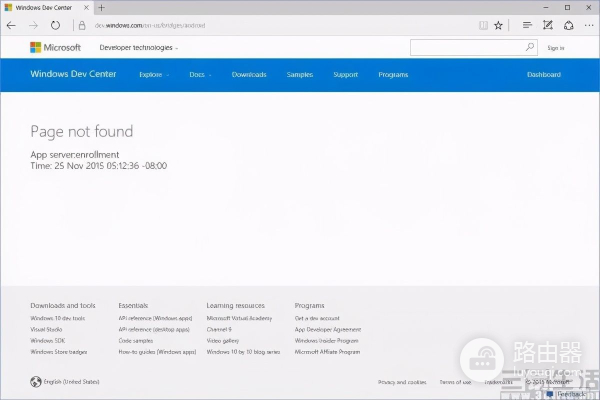Refresh the page with the reload icon

pyautogui.click(x=55, y=26)
